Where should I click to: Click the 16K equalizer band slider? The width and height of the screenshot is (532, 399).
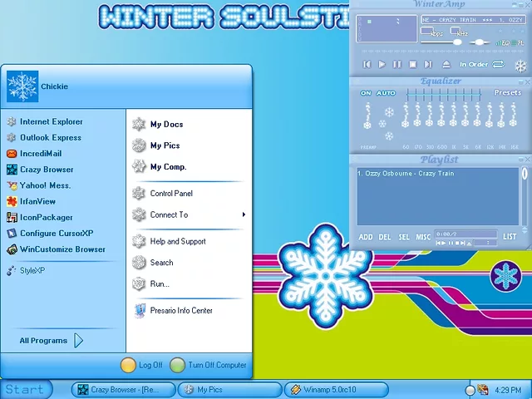click(x=513, y=122)
